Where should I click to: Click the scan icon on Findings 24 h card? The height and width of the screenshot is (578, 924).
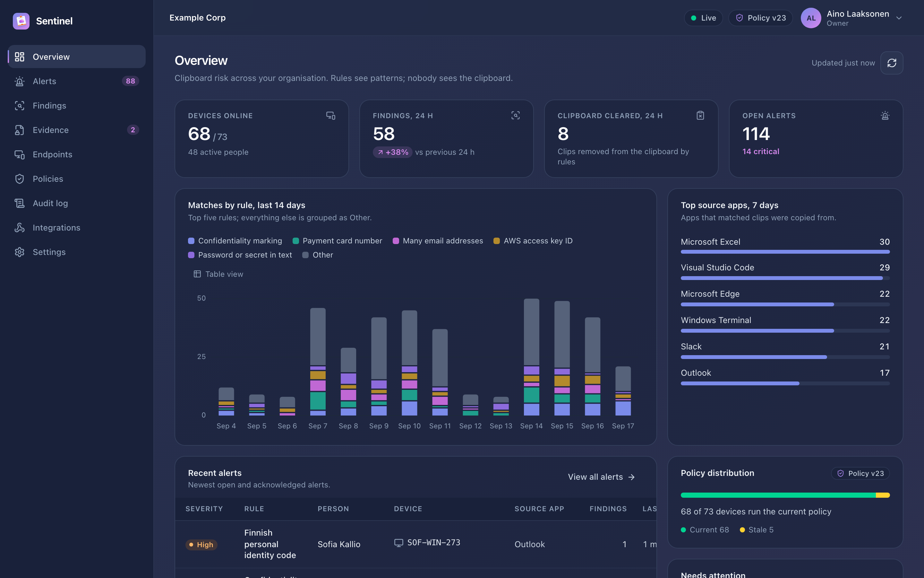516,116
